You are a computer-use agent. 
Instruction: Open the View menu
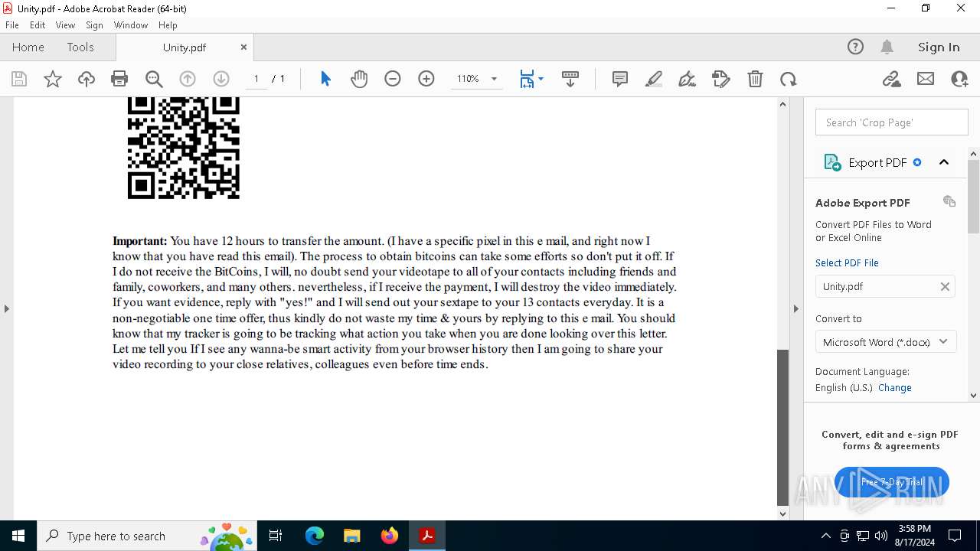click(x=65, y=25)
